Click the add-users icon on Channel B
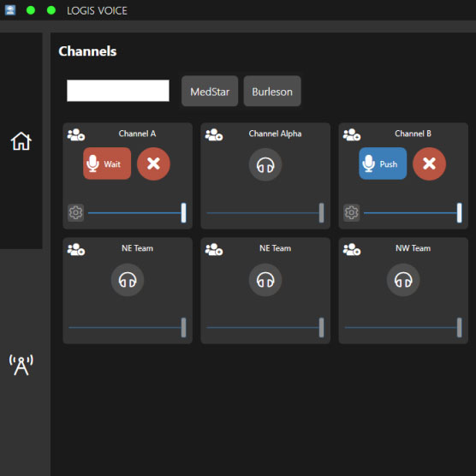 tap(352, 134)
